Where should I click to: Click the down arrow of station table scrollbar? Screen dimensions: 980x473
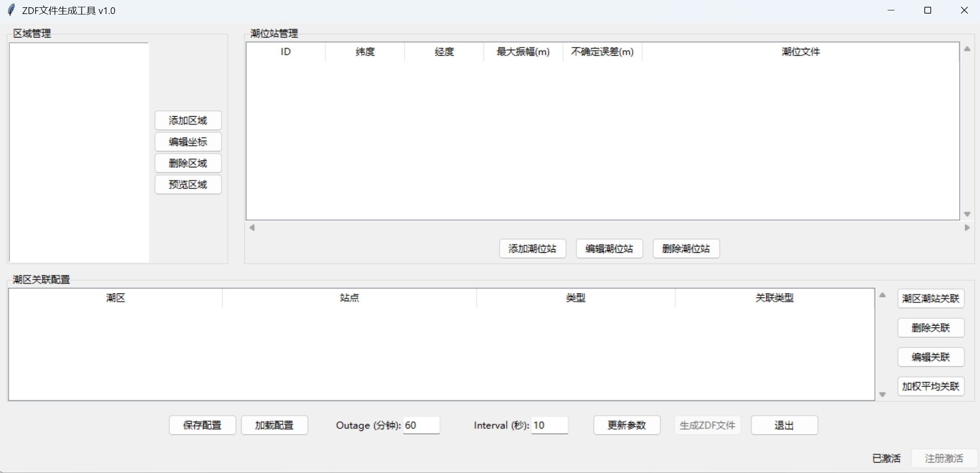point(967,214)
